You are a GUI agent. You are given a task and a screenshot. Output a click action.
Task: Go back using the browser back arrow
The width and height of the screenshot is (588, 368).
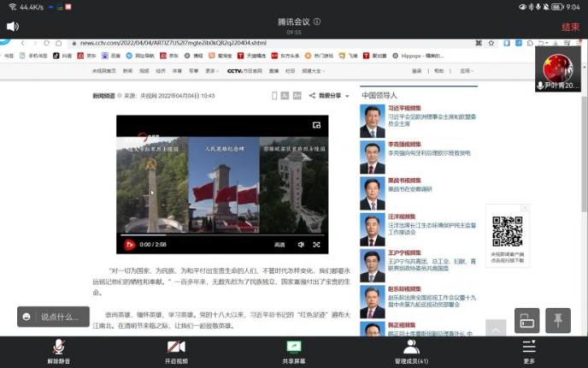pyautogui.click(x=23, y=43)
